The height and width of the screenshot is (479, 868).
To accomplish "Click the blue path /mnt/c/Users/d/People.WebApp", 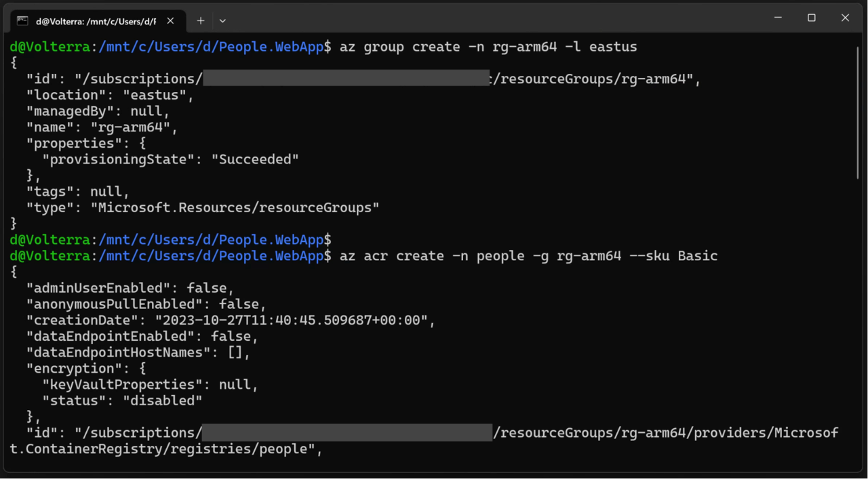I will pyautogui.click(x=210, y=47).
